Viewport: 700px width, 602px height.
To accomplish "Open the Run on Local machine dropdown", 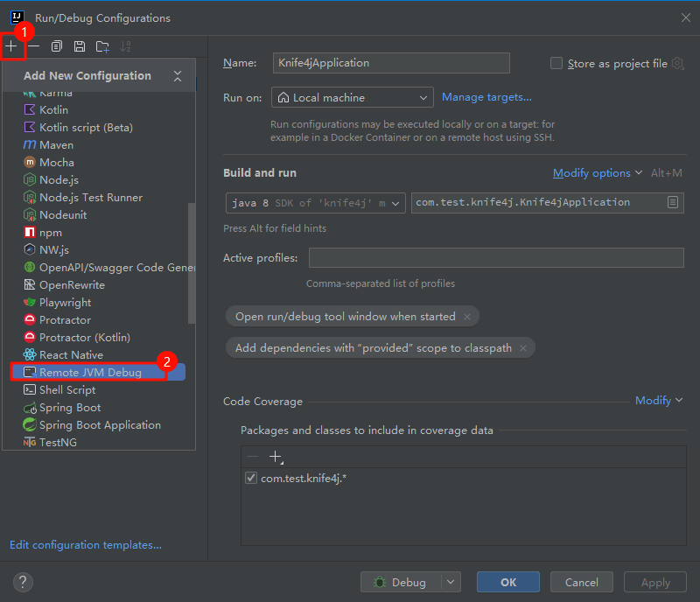I will click(353, 98).
